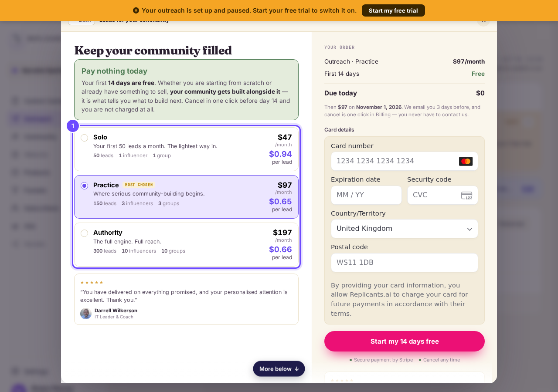Click the Secure payment by Stripe text

tap(383, 360)
